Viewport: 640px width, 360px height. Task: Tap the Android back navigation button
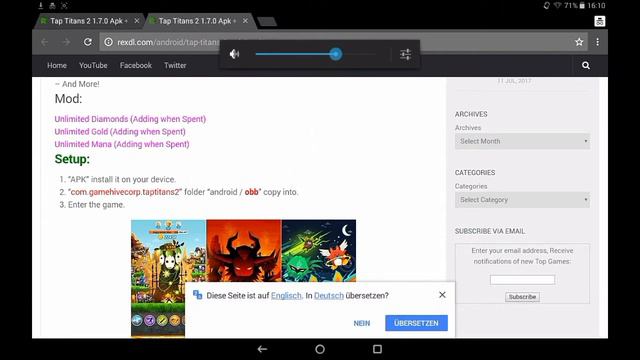coord(262,349)
